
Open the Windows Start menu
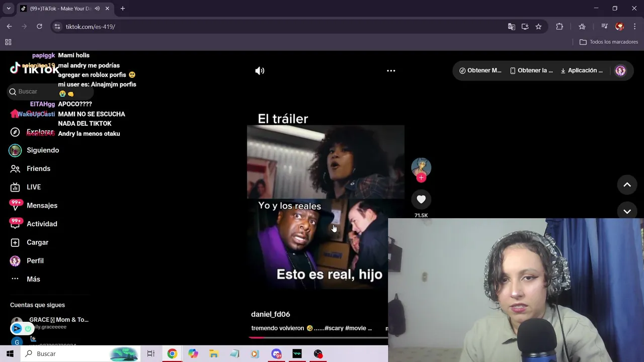pos(10,354)
